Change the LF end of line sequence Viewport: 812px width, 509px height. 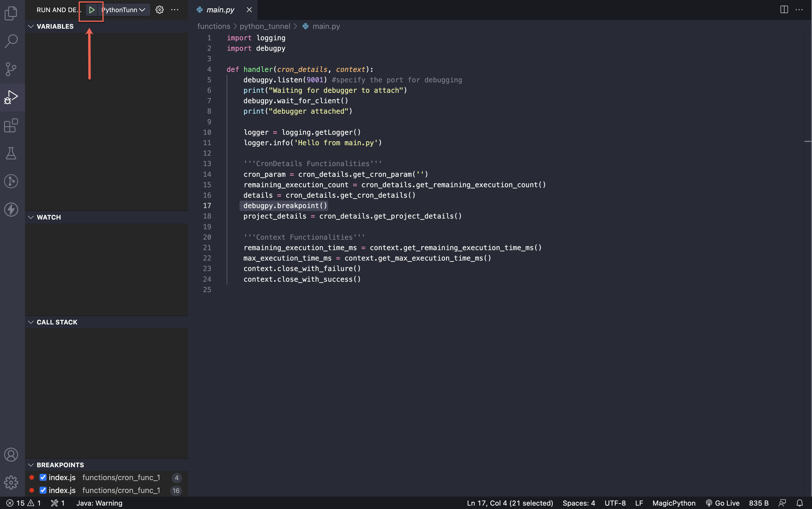point(639,503)
